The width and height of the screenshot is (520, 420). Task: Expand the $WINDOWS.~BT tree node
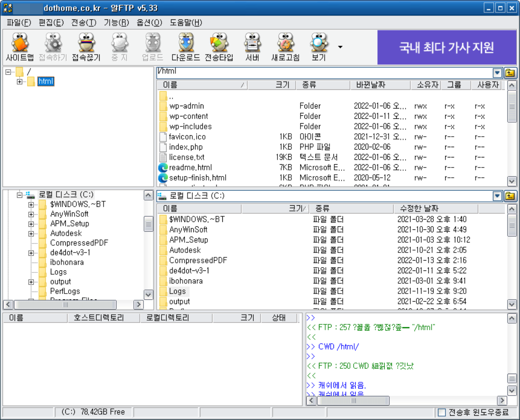tap(31, 205)
